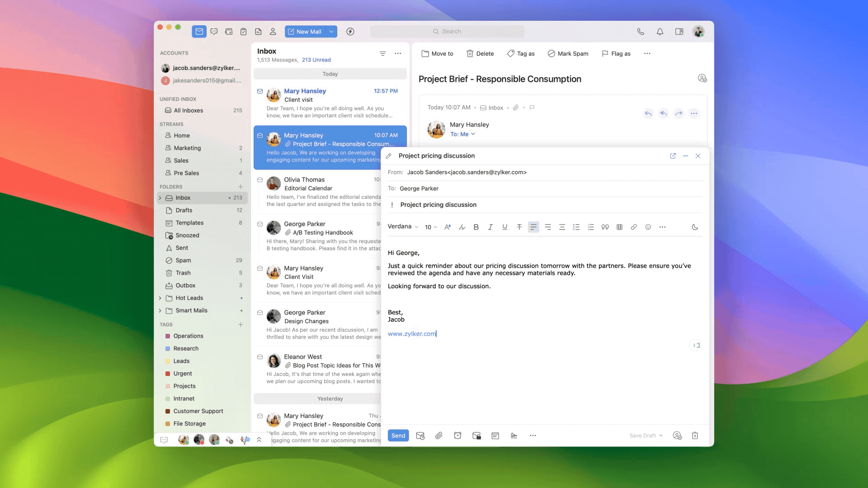Click the attach file paperclip icon
The width and height of the screenshot is (868, 488).
[439, 436]
